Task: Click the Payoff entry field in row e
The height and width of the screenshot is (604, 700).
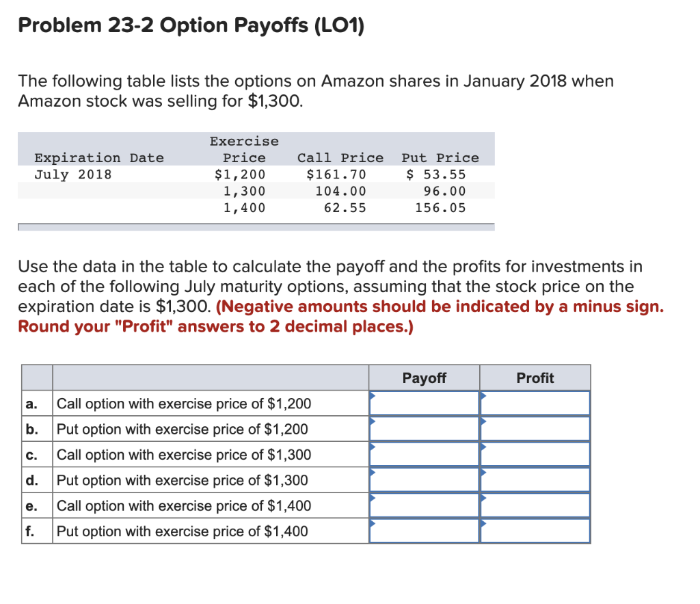Action: tap(424, 505)
